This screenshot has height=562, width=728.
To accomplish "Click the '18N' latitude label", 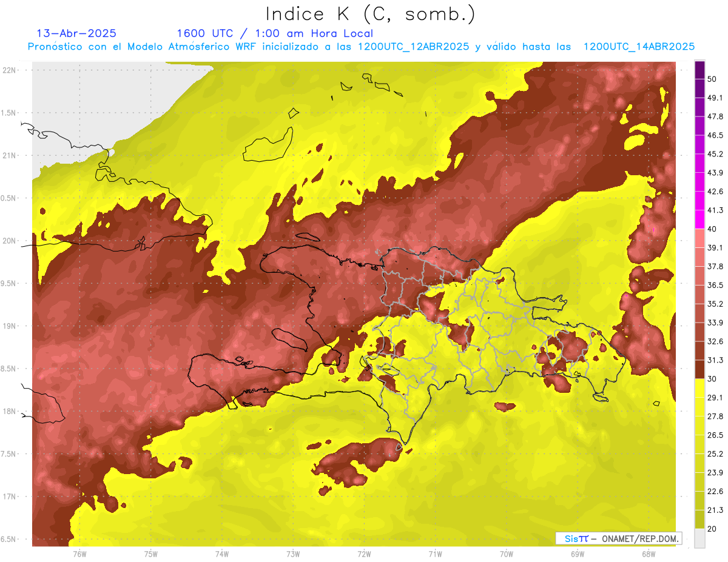I will point(10,411).
